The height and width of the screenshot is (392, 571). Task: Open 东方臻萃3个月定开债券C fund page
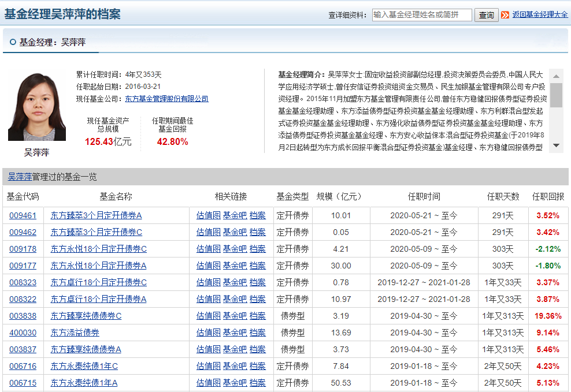pos(96,232)
